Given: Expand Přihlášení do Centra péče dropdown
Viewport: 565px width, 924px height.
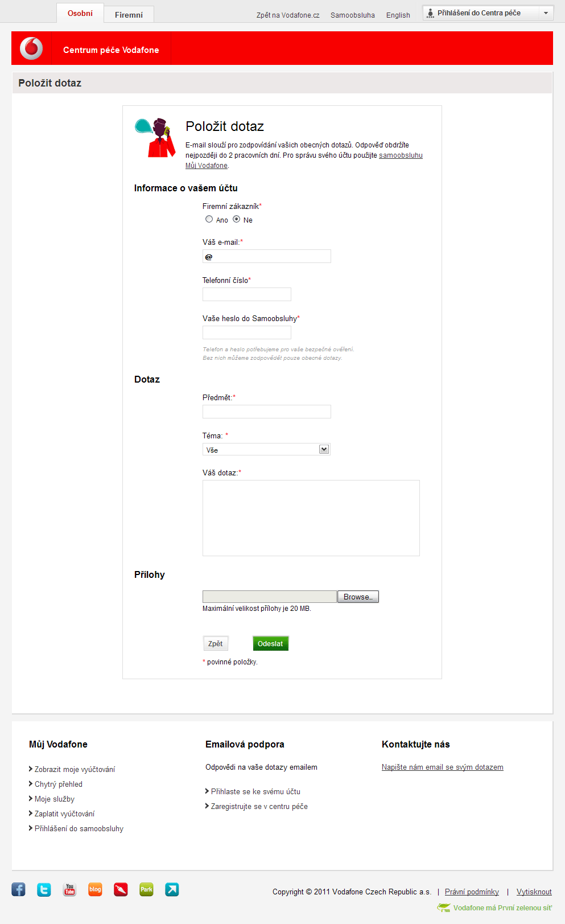Looking at the screenshot, I should coord(488,13).
